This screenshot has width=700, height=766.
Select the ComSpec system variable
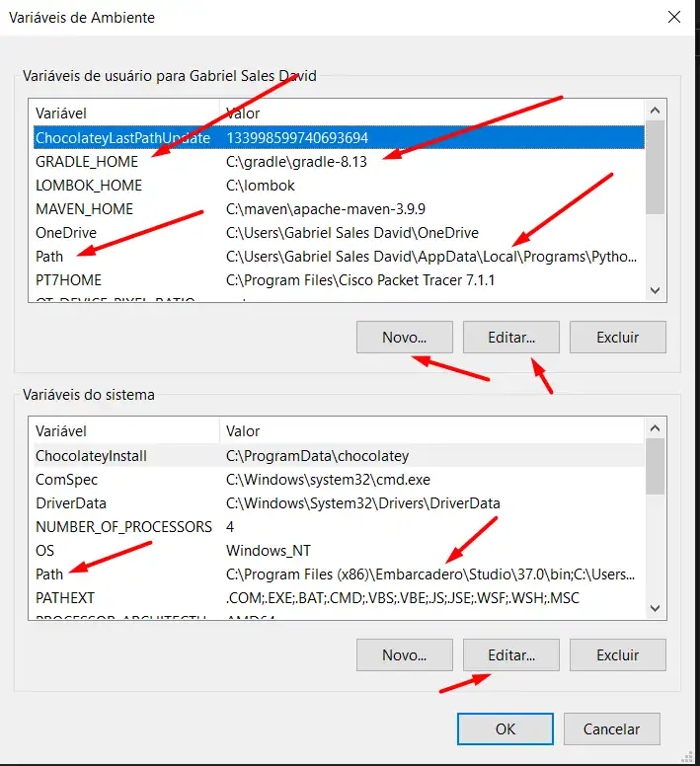point(65,480)
